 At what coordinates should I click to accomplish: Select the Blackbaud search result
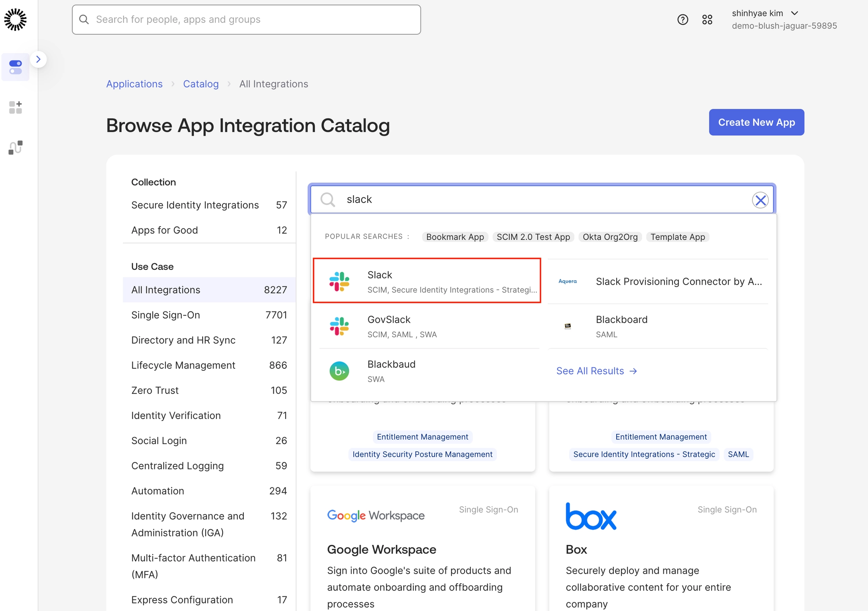coord(429,371)
